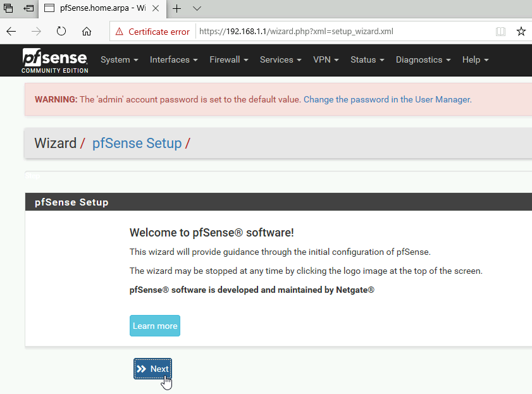Image resolution: width=532 pixels, height=394 pixels.
Task: Open the VPN menu
Action: click(x=326, y=59)
